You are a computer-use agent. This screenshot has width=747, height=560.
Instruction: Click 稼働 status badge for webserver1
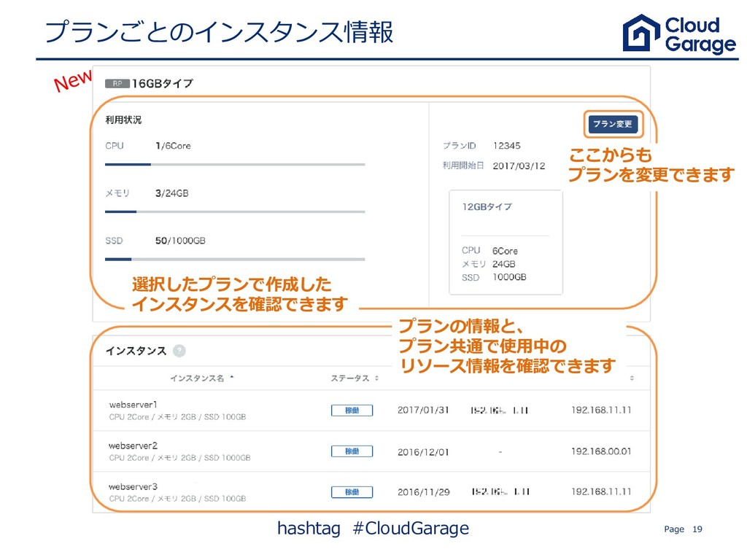(x=352, y=411)
